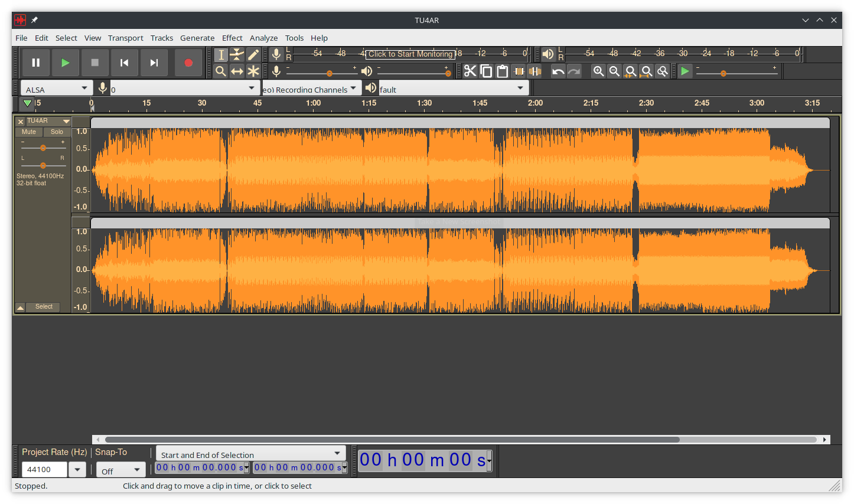Fit project to width icon
The height and width of the screenshot is (504, 854).
click(x=647, y=71)
